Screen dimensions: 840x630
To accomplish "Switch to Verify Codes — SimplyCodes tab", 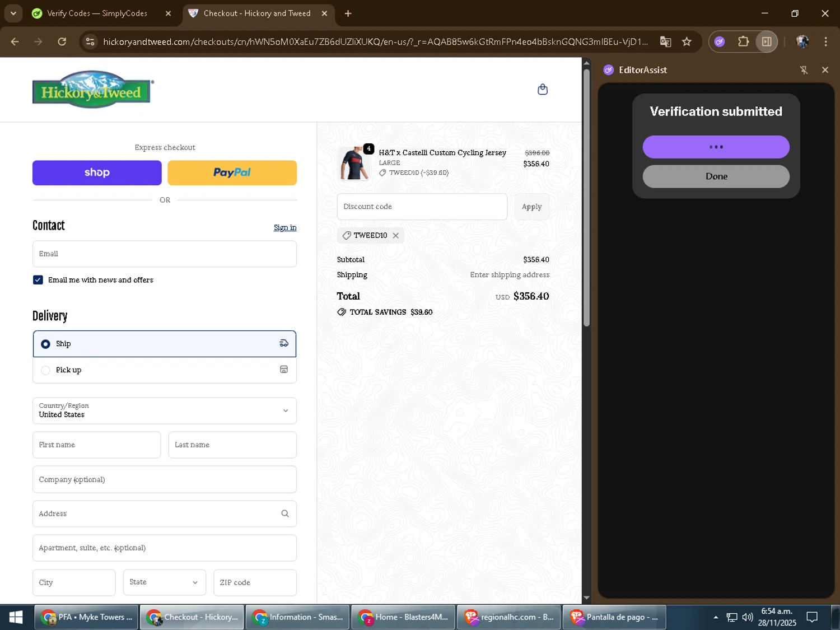I will pos(97,13).
